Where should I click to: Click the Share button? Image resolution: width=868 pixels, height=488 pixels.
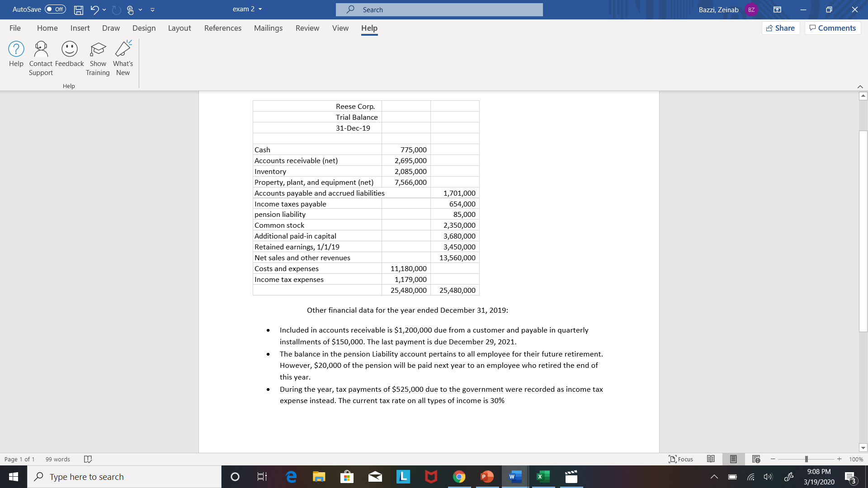click(781, 28)
